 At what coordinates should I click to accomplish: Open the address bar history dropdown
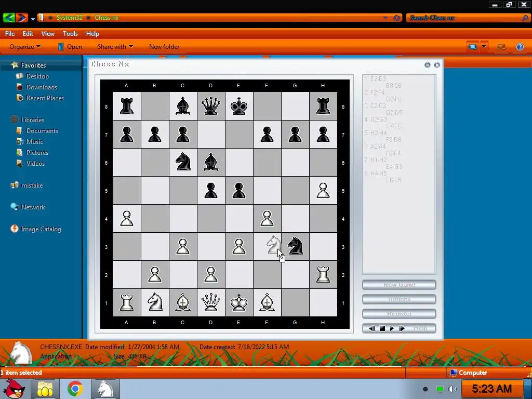[x=385, y=18]
